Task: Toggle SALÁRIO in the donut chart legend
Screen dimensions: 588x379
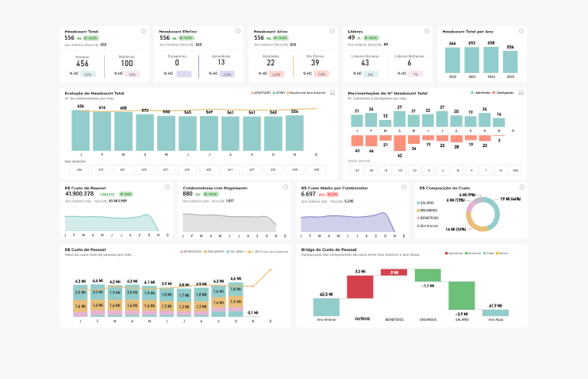Action: tap(425, 203)
